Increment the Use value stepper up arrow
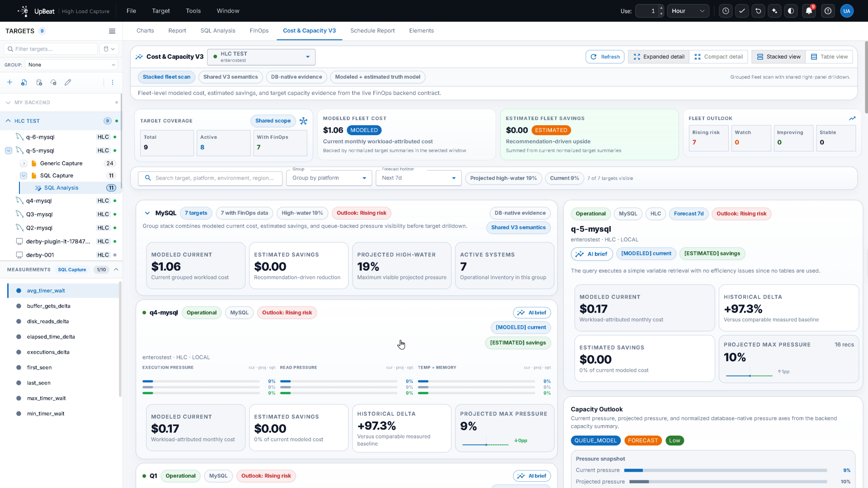 point(661,8)
